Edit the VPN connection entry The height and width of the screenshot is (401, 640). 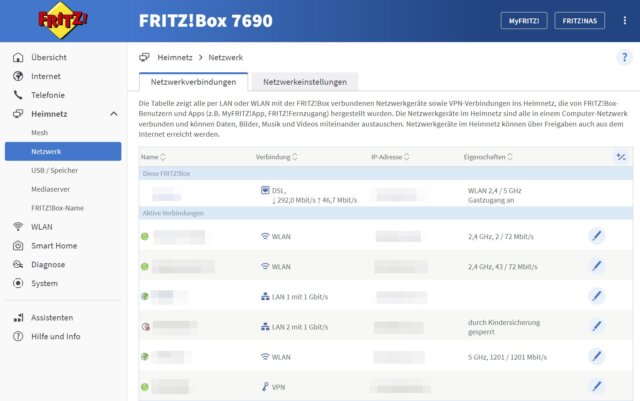pyautogui.click(x=596, y=386)
